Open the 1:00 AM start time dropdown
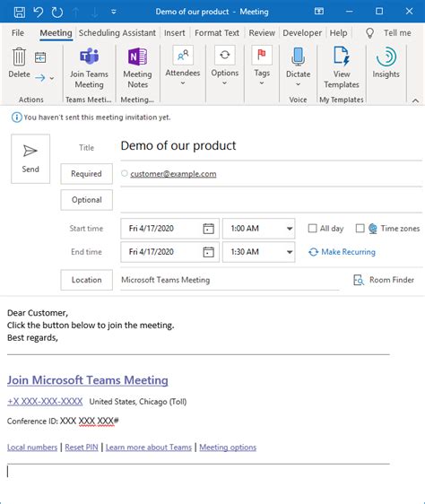This screenshot has height=504, width=425. point(290,229)
